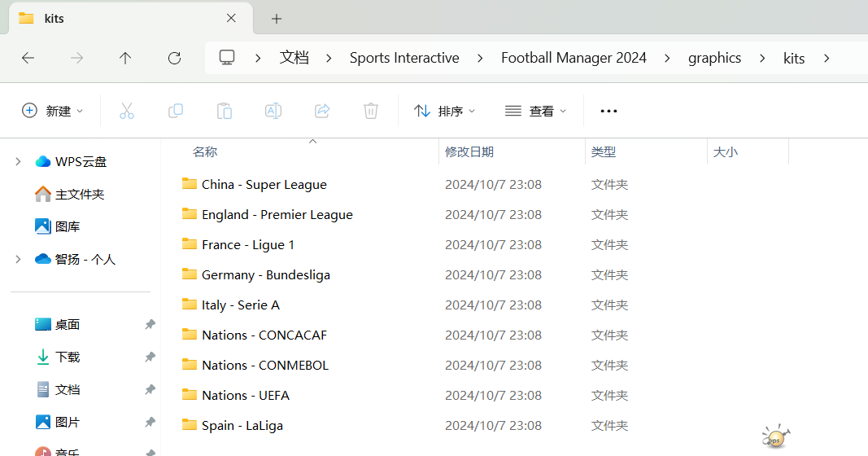Click the Rename icon in toolbar
Viewport: 868px width, 456px height.
273,111
